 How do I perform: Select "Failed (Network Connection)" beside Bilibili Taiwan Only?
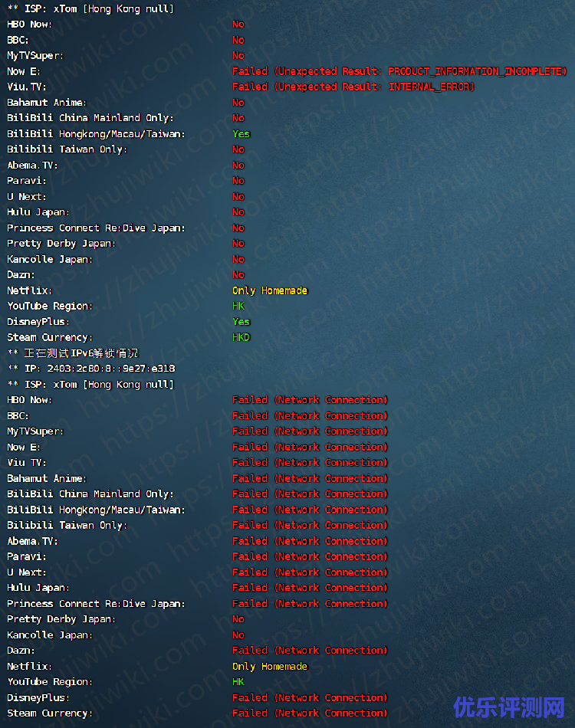310,525
